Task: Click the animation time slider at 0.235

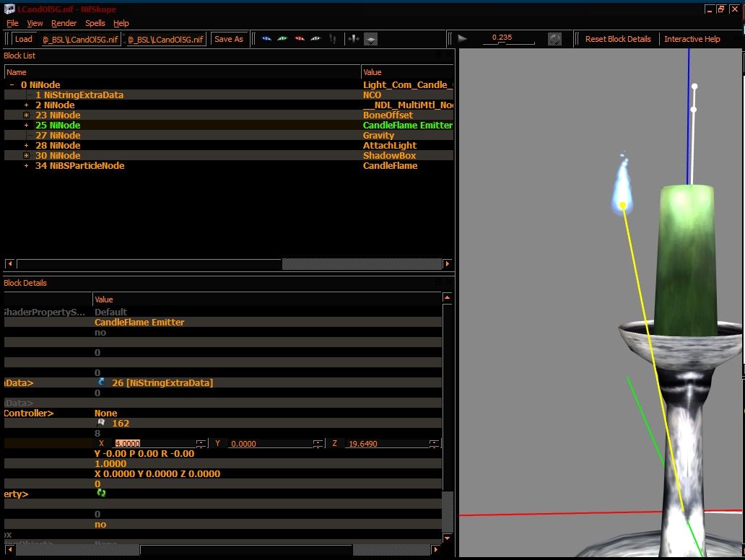Action: (502, 43)
